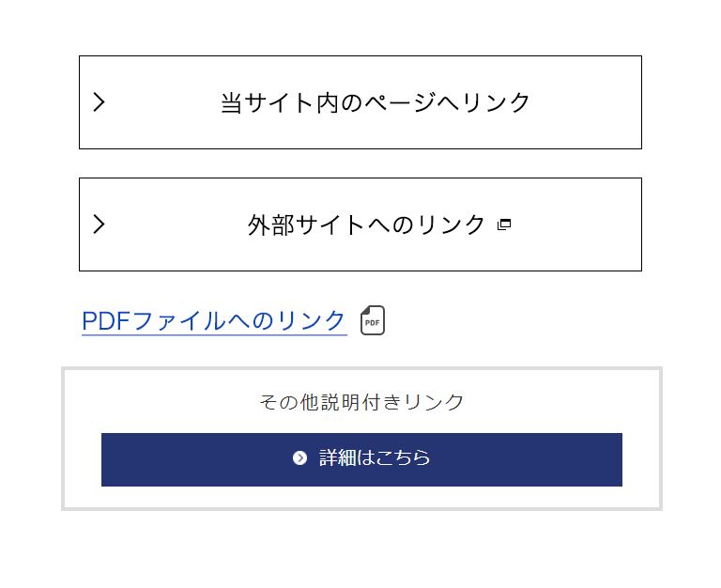This screenshot has width=721, height=588.
Task: Click the chevron arrow beside 当サイト内のページへリンク
Action: [x=99, y=102]
